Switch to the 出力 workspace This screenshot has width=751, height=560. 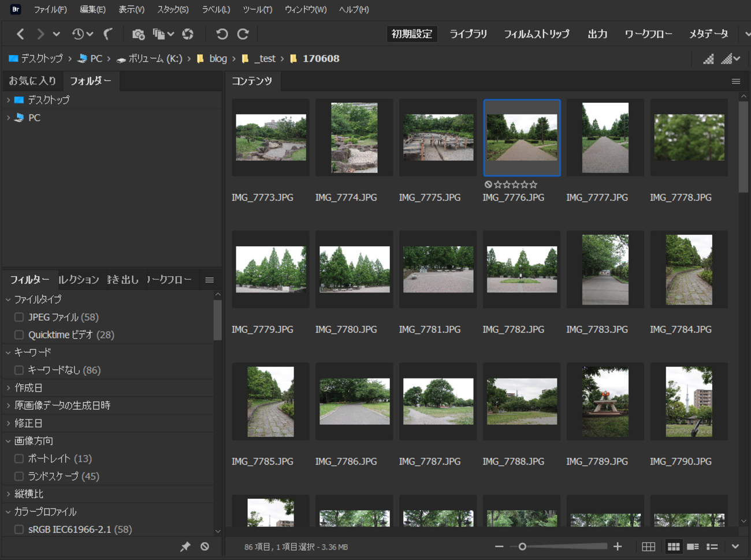(597, 34)
